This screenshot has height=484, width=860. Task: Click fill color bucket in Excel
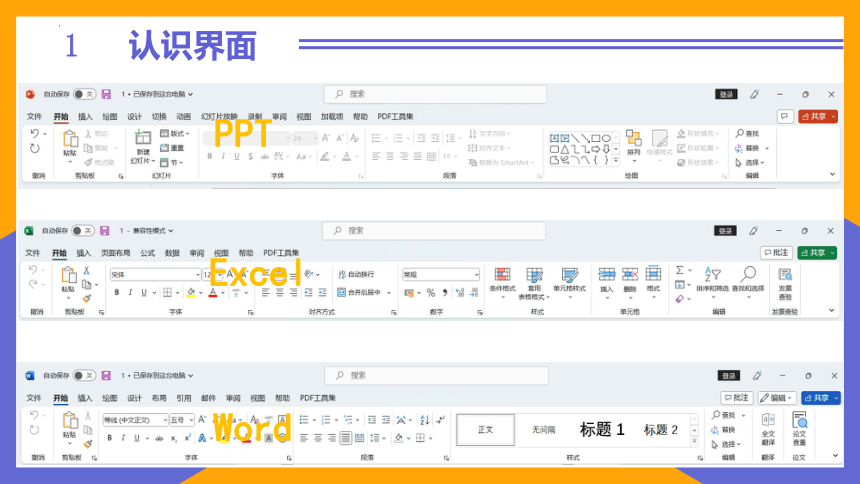pyautogui.click(x=191, y=292)
